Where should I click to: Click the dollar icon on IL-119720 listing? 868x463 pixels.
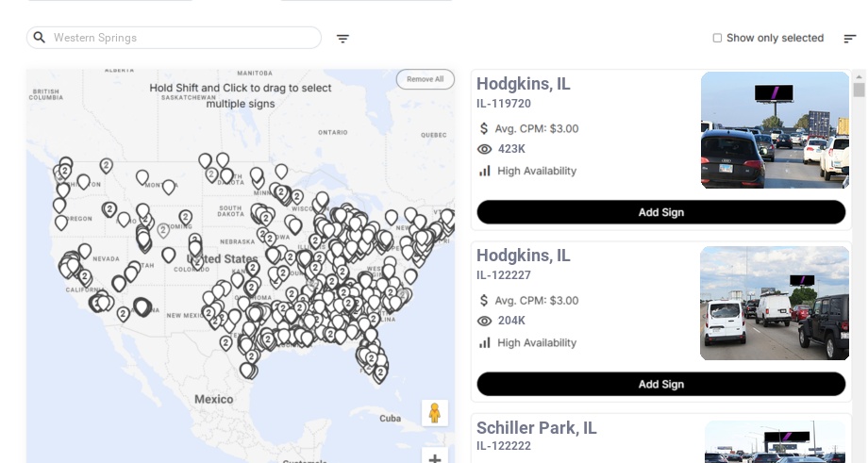485,128
